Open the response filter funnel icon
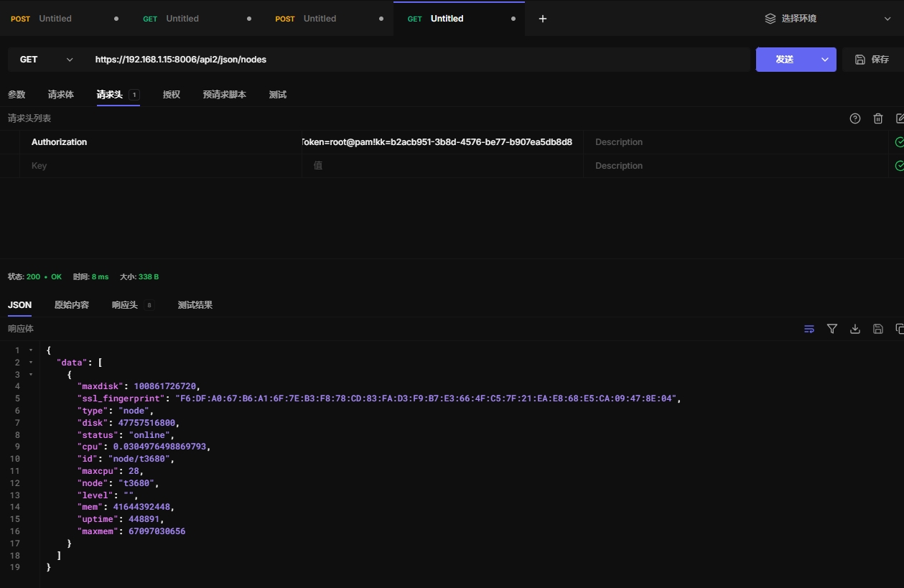This screenshot has height=588, width=904. tap(832, 329)
